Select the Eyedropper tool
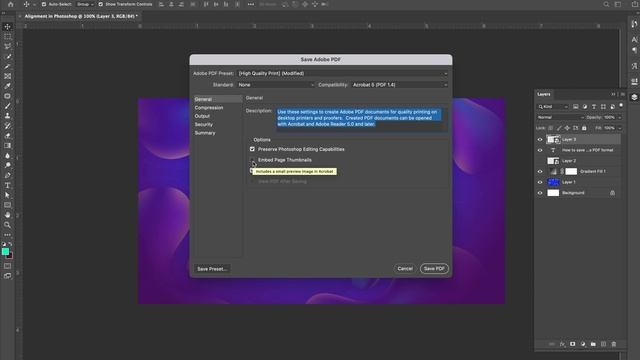 point(7,86)
